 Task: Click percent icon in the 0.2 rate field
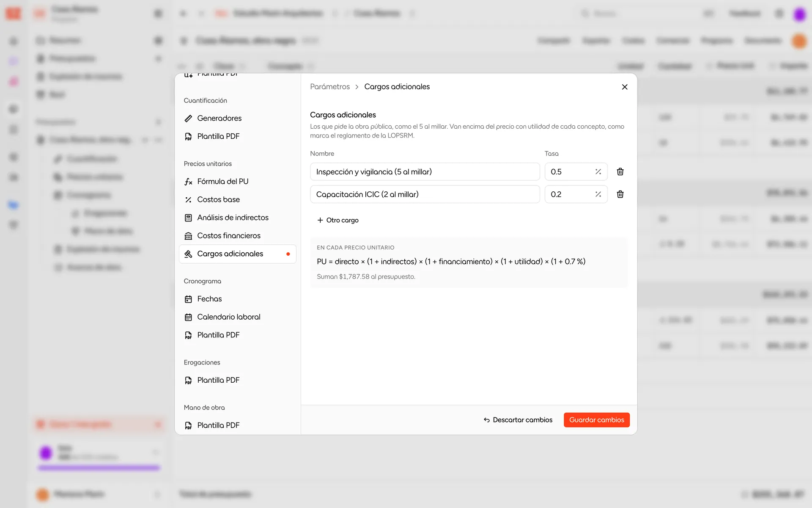click(598, 194)
